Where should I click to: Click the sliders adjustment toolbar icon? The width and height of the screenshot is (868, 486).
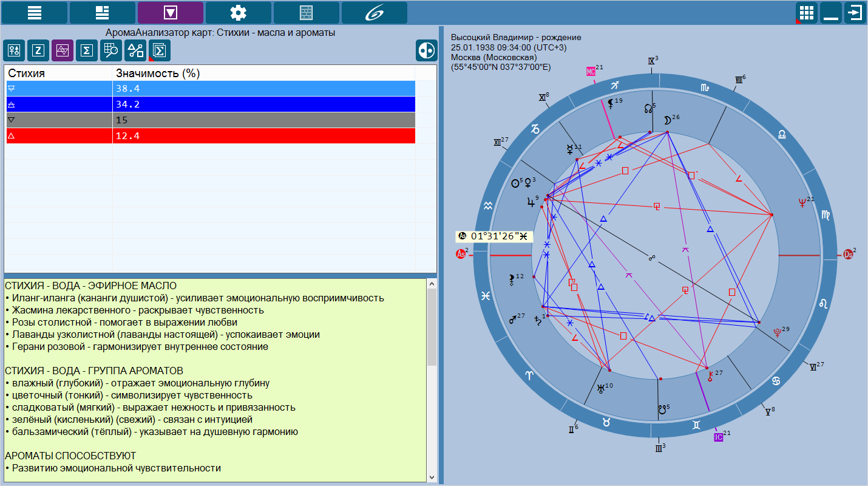(14, 51)
